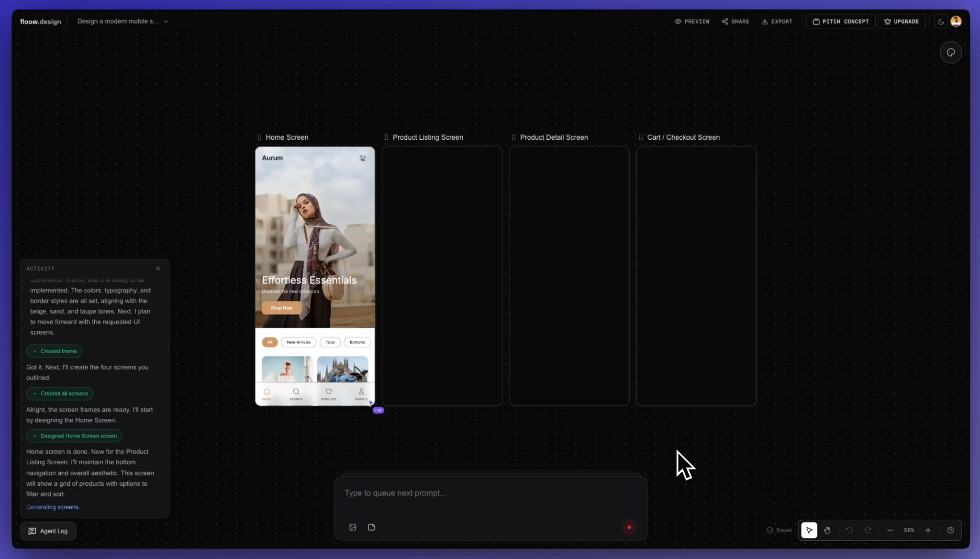Click the Saved status indicator
The height and width of the screenshot is (559, 980).
click(x=779, y=530)
